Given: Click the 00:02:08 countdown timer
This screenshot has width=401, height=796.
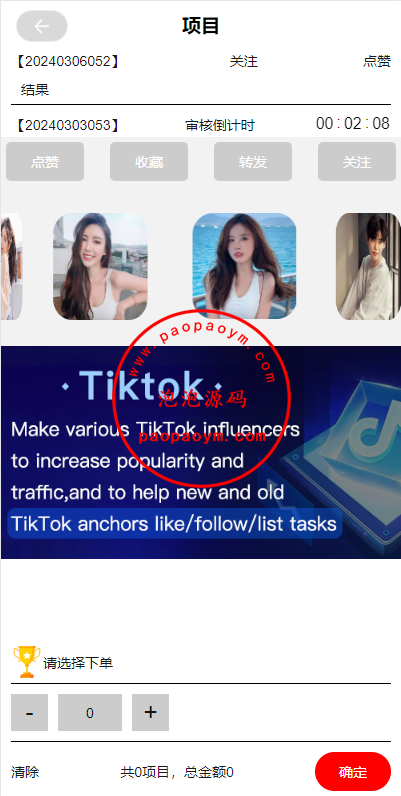Looking at the screenshot, I should click(353, 123).
